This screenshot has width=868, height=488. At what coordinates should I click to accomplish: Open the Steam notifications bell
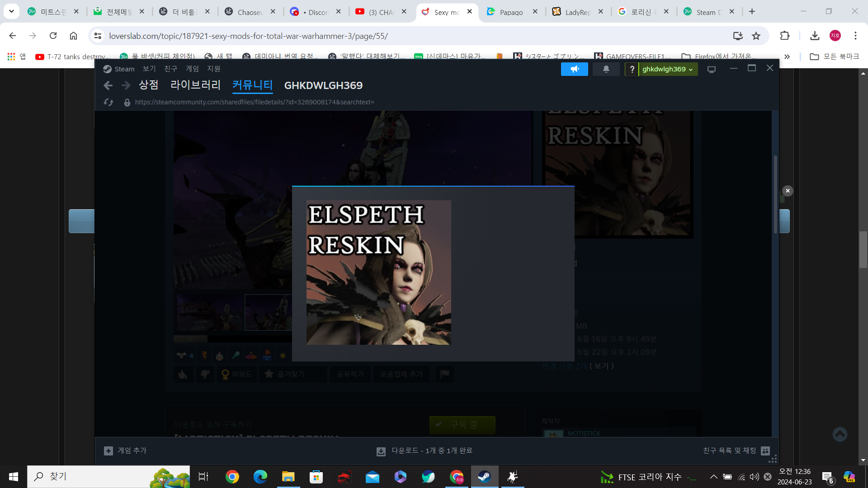[606, 69]
